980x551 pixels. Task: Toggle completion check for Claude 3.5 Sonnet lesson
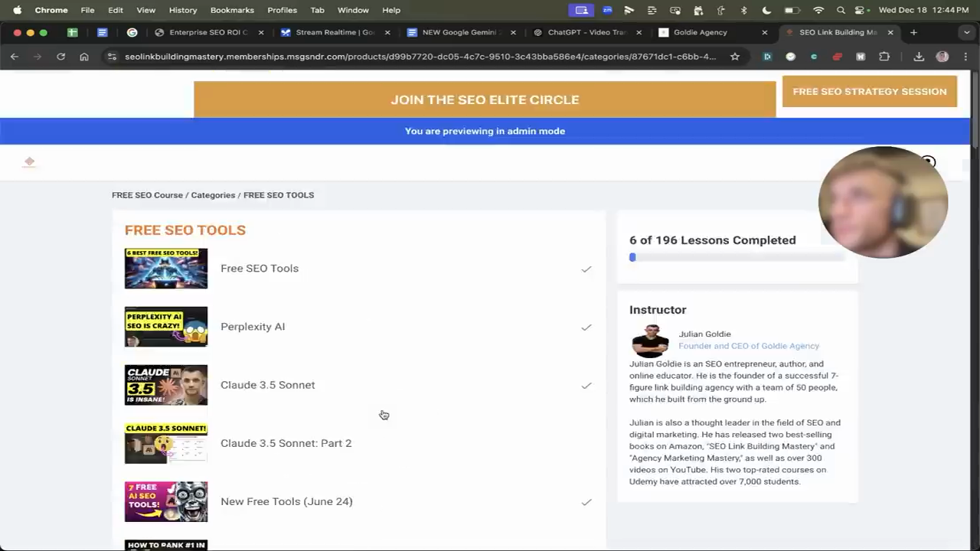tap(586, 385)
